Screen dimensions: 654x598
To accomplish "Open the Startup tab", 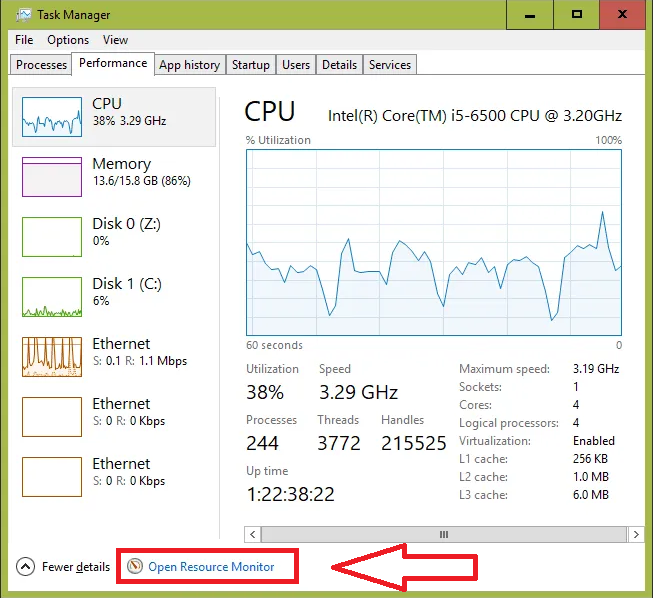I will (x=251, y=65).
